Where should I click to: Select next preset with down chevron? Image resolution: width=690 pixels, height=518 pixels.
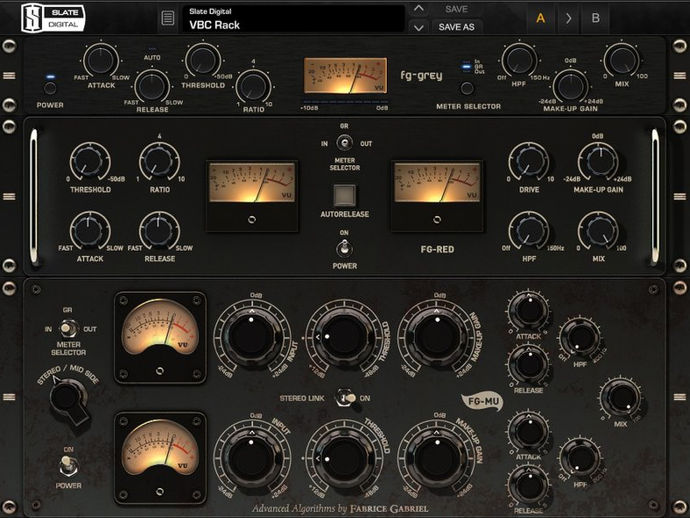coord(418,27)
